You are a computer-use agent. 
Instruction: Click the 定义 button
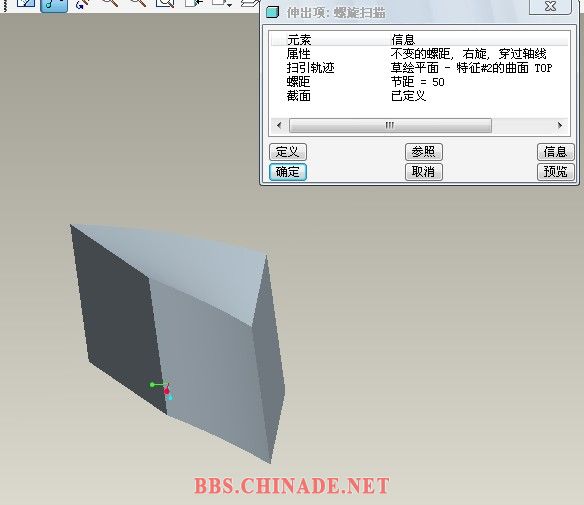(x=288, y=152)
